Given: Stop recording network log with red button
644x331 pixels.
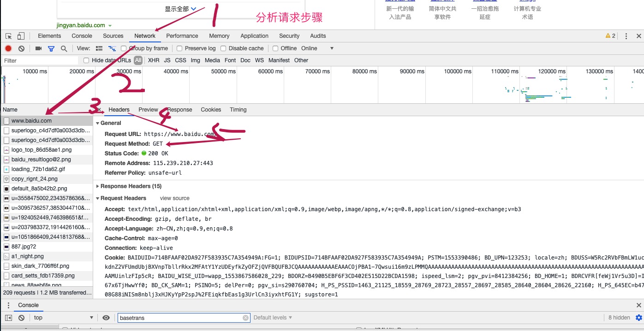Looking at the screenshot, I should coord(8,48).
